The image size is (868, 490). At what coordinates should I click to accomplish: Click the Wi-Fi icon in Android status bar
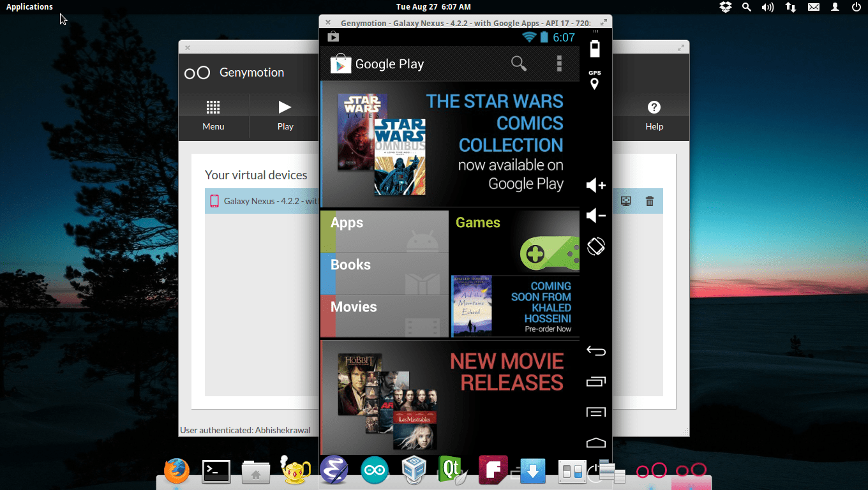click(528, 37)
